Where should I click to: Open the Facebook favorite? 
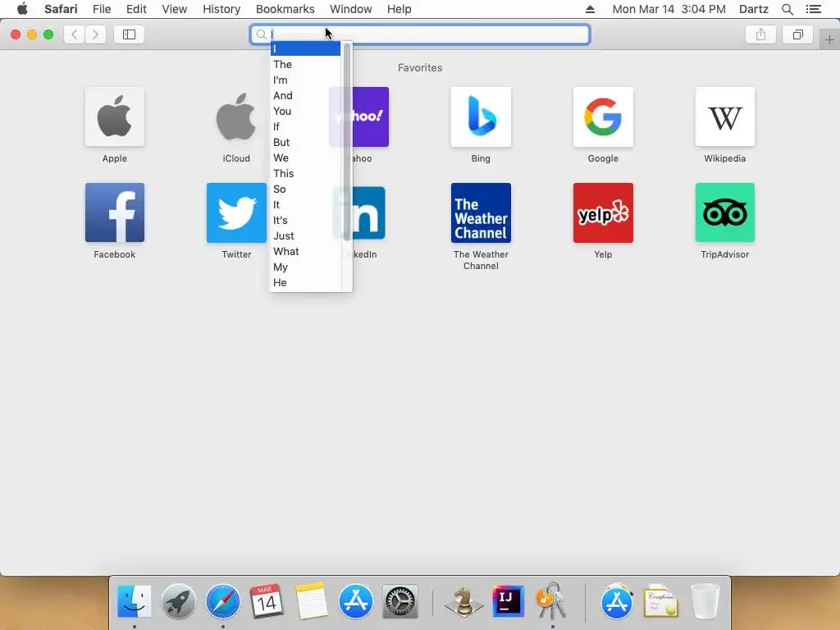[115, 212]
